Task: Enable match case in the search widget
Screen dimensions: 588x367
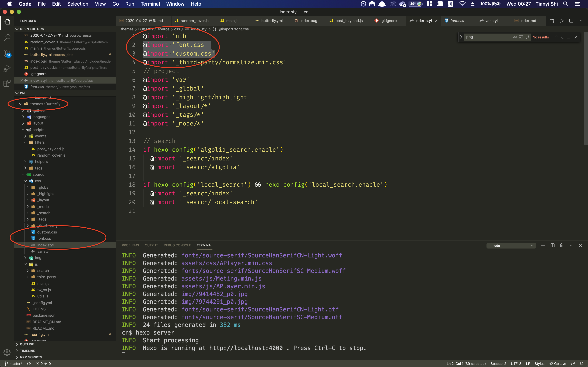Action: (515, 37)
